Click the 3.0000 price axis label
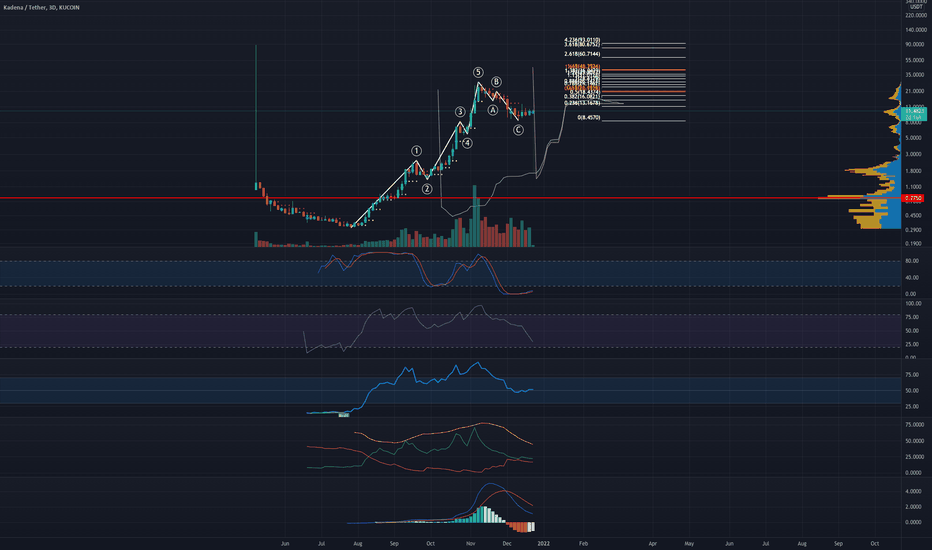932x550 pixels. [916, 155]
